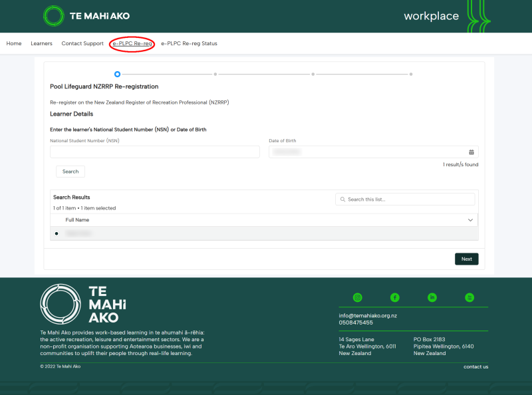Follow the contact us footer link

tap(475, 367)
